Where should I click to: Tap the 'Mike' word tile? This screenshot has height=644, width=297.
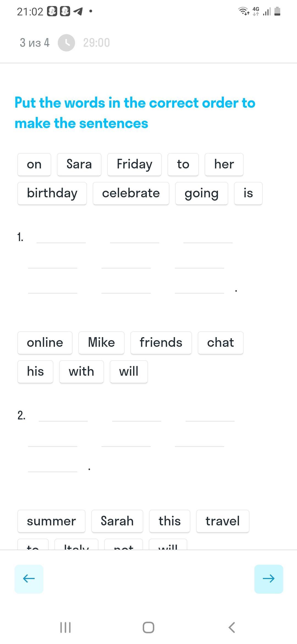[101, 343]
